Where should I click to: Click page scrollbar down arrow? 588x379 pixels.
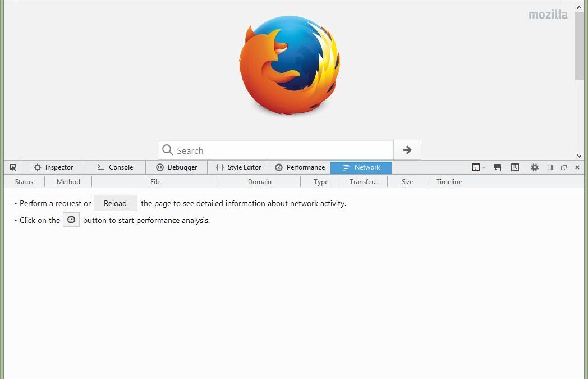(580, 156)
